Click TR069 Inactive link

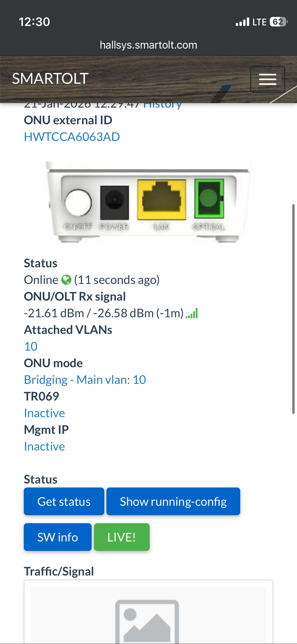pos(44,413)
